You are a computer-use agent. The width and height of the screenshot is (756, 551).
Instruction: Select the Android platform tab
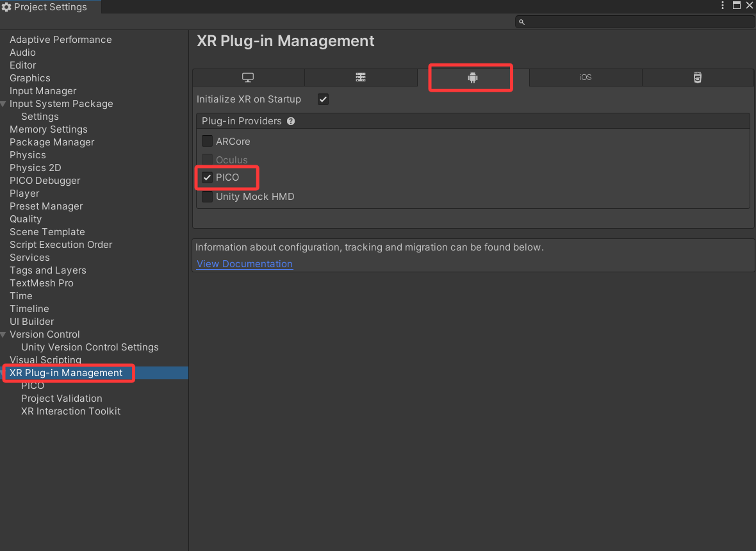(x=473, y=78)
